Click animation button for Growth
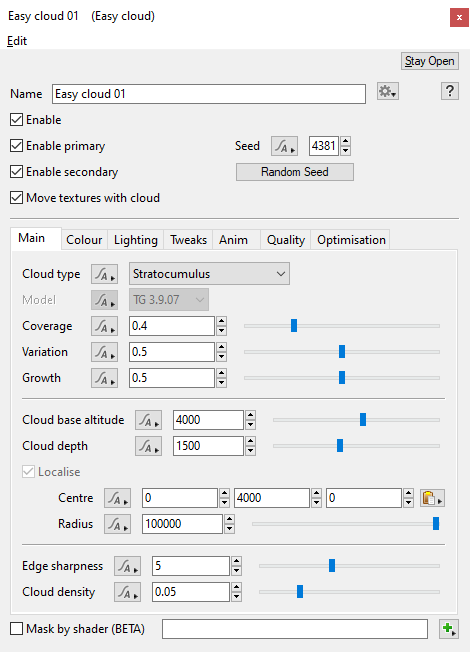 (x=104, y=378)
